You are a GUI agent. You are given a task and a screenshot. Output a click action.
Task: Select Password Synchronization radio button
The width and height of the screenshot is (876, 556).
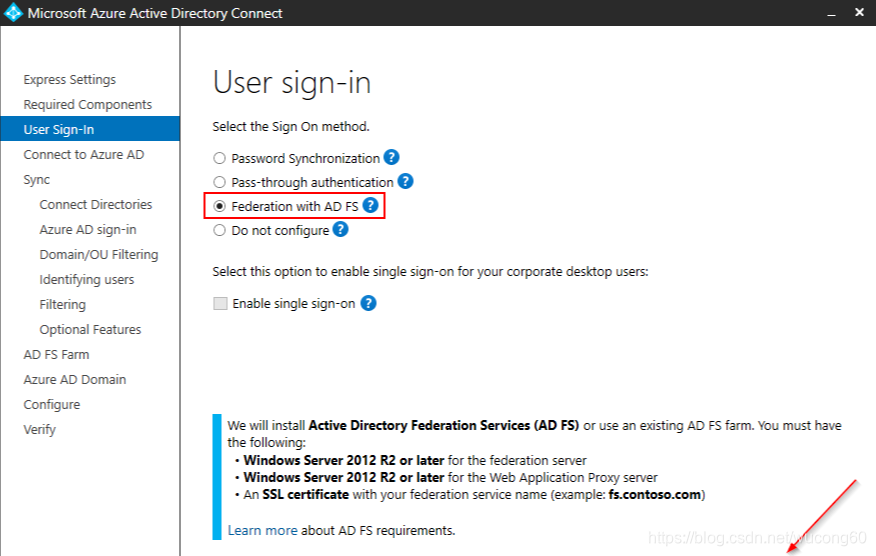point(220,159)
